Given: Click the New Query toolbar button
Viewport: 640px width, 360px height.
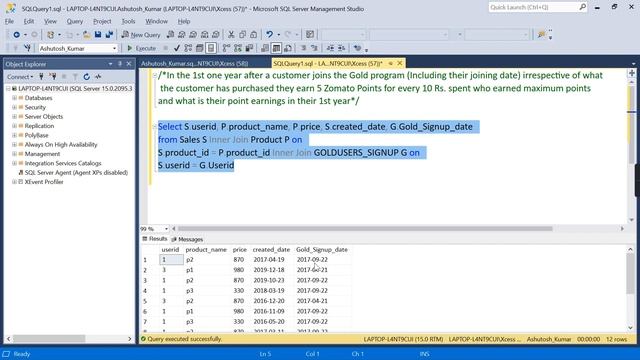Looking at the screenshot, I should pos(141,35).
